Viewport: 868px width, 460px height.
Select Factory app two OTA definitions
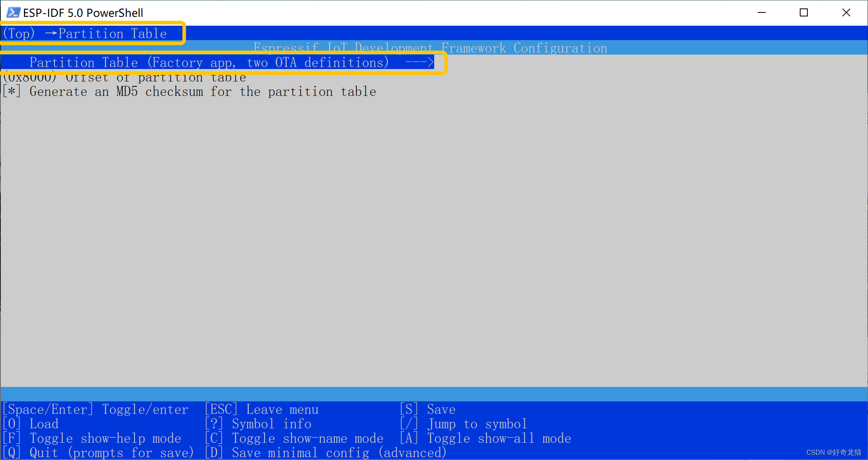tap(230, 62)
